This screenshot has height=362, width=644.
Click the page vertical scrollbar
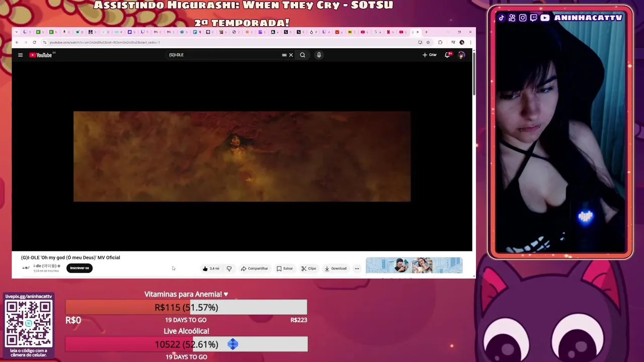tap(474, 73)
